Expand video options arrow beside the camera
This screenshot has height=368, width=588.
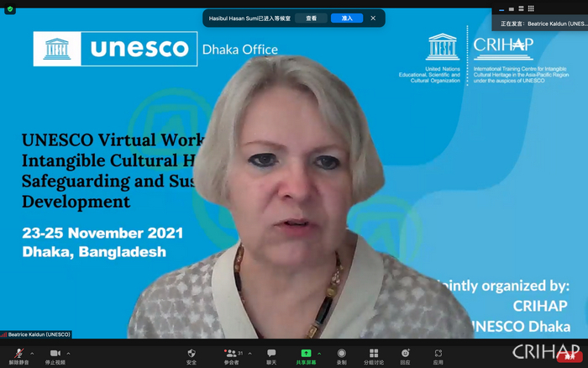click(x=69, y=353)
